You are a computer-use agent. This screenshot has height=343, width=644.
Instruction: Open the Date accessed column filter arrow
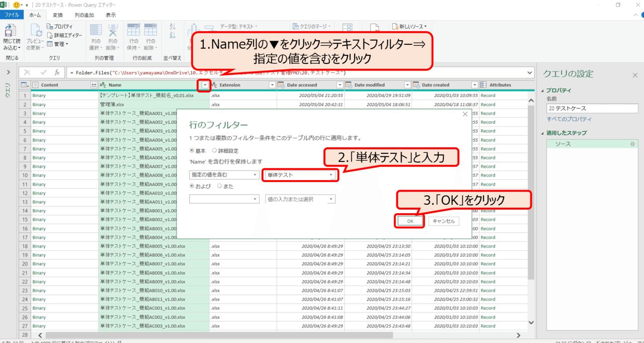pyautogui.click(x=340, y=85)
